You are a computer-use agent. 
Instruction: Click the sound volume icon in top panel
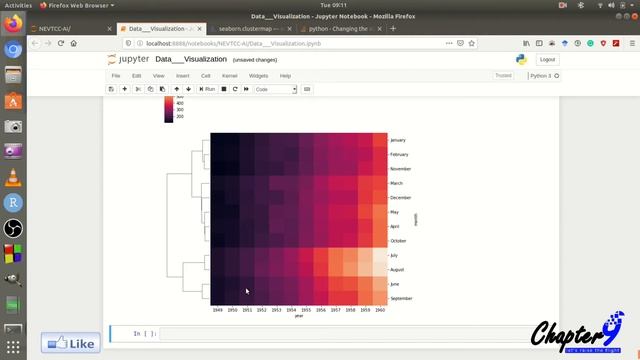(611, 5)
